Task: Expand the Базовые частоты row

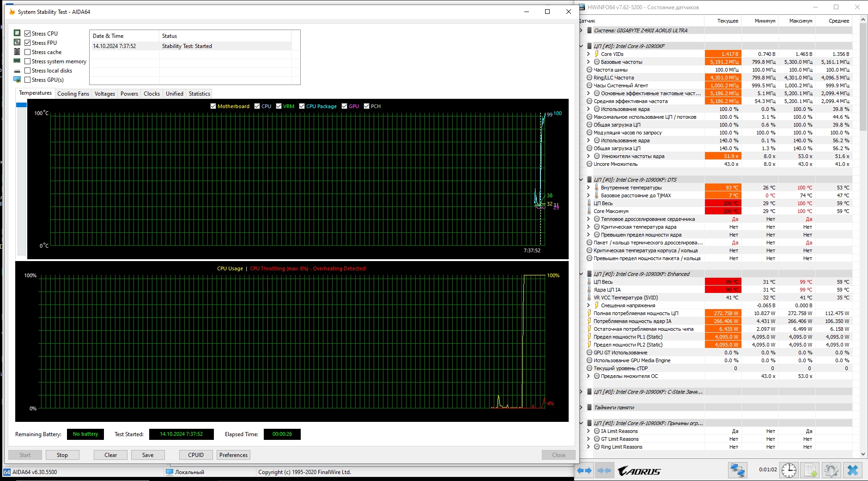Action: click(x=589, y=62)
